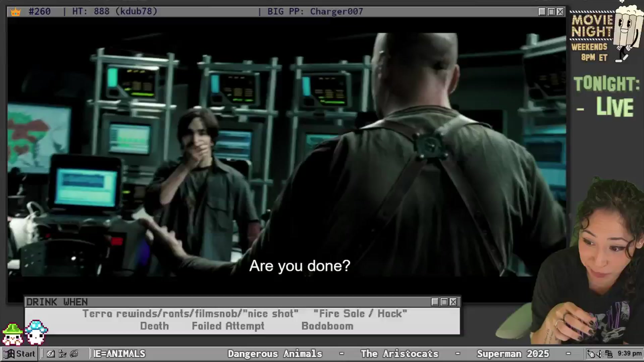Close the DRINK WHEN window
The image size is (644, 362).
(x=453, y=302)
